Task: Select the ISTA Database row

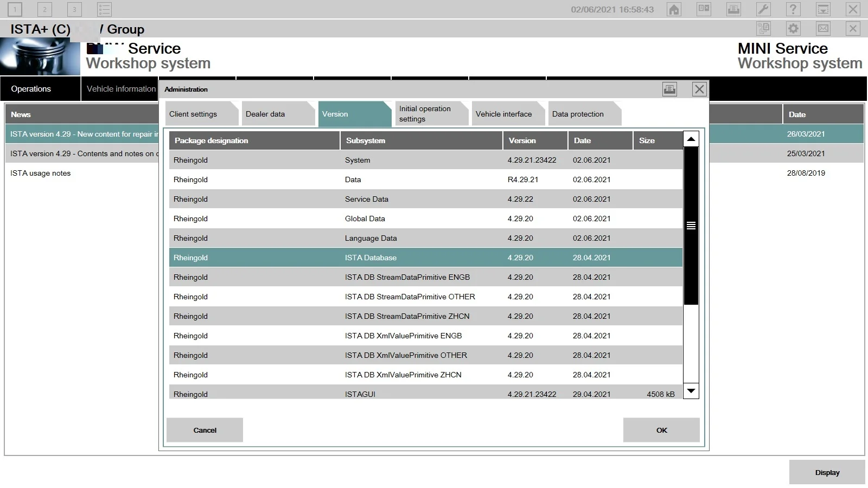Action: click(426, 258)
